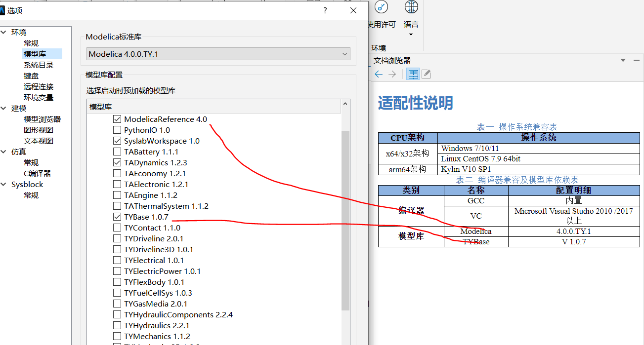
Task: Uncheck the TYBase 1.0.7 library
Action: (x=117, y=217)
